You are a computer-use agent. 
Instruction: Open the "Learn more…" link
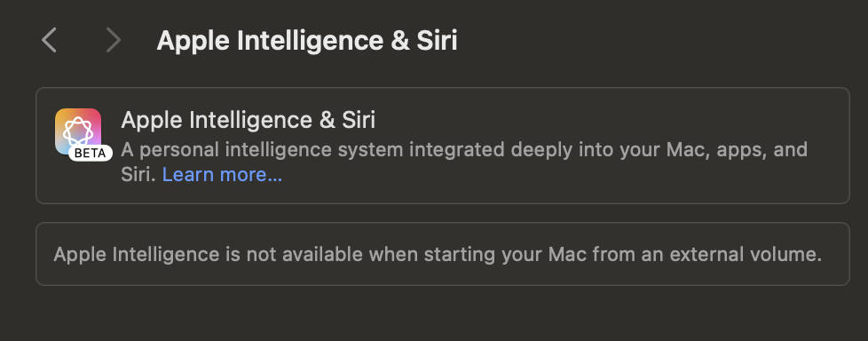[x=222, y=175]
